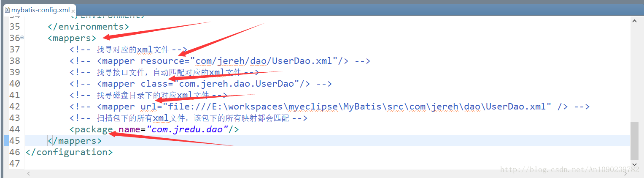This screenshot has width=644, height=178.
Task: Click the comment '找寻接口文件，自动匹配对应的xml文件' on line 39
Action: (x=169, y=72)
